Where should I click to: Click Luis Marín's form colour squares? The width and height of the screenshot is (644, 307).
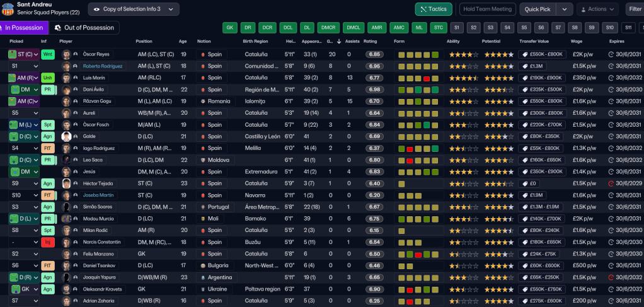418,78
